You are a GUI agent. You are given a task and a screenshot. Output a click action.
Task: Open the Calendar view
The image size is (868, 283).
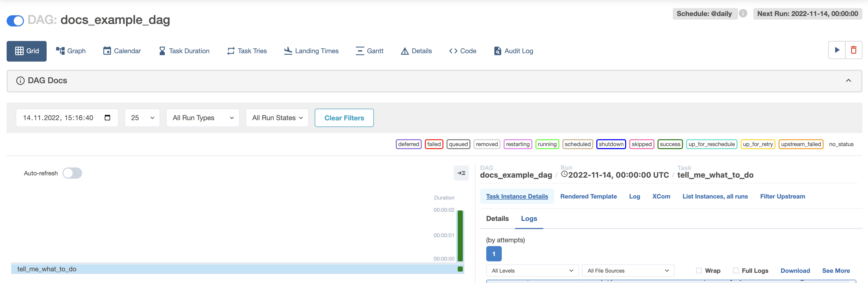pos(122,51)
